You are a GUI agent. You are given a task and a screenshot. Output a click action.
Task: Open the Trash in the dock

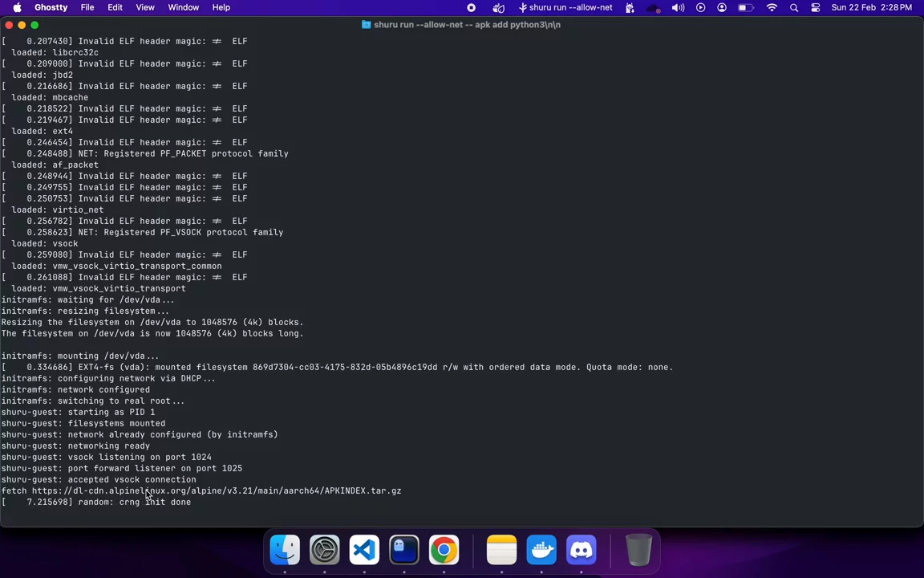tap(638, 550)
